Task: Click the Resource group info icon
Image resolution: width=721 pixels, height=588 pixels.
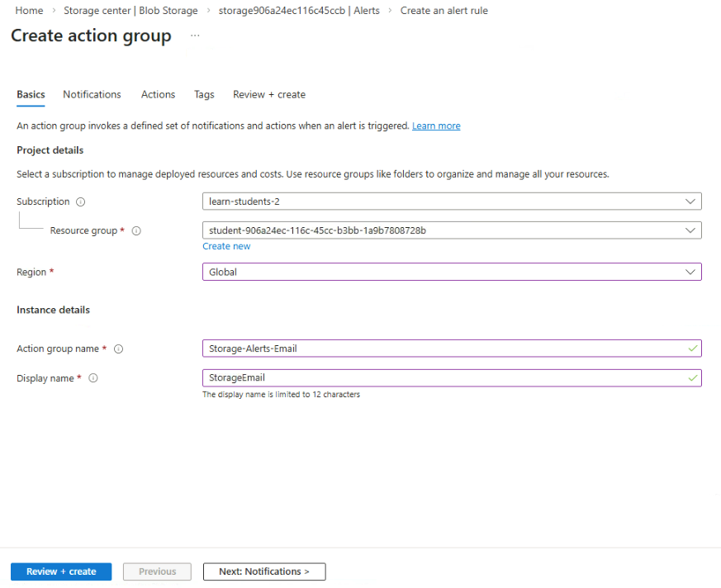Action: pyautogui.click(x=136, y=231)
